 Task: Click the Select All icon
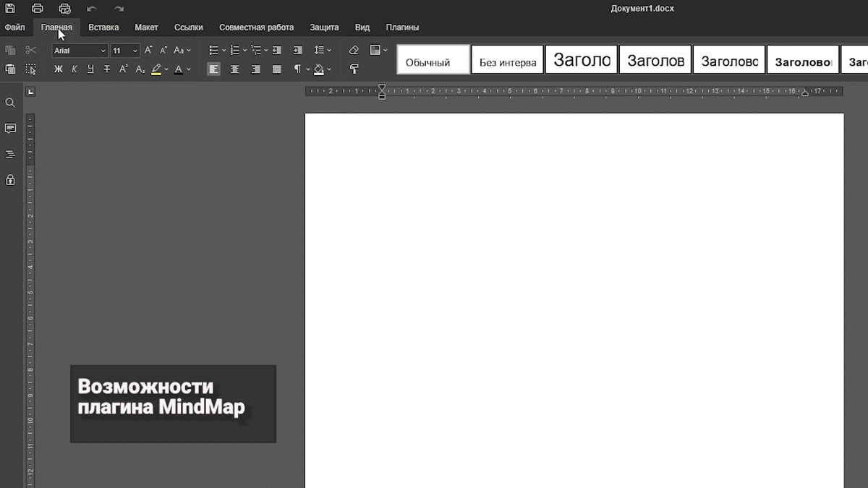[x=30, y=69]
